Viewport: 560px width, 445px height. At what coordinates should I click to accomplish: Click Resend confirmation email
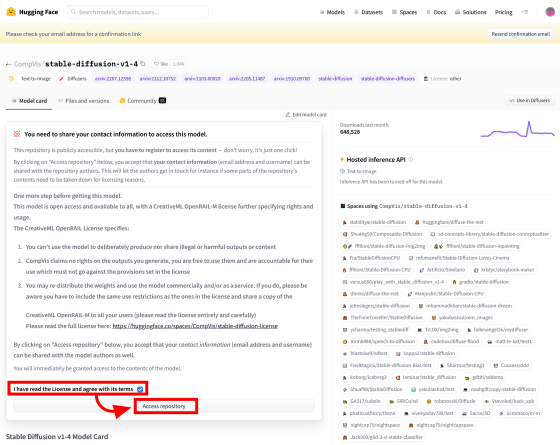click(520, 34)
